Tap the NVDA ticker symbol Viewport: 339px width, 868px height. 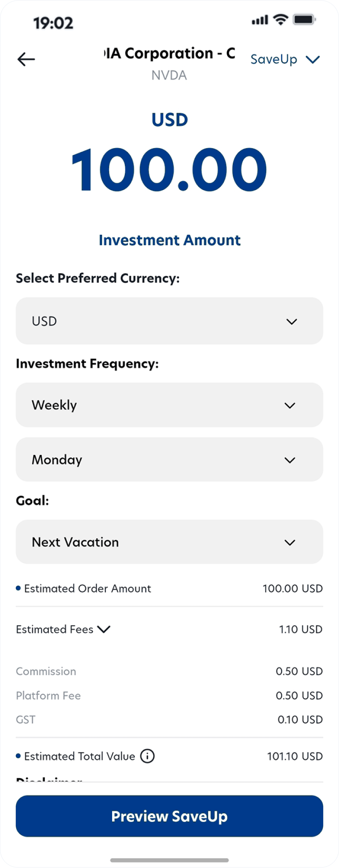(x=169, y=75)
